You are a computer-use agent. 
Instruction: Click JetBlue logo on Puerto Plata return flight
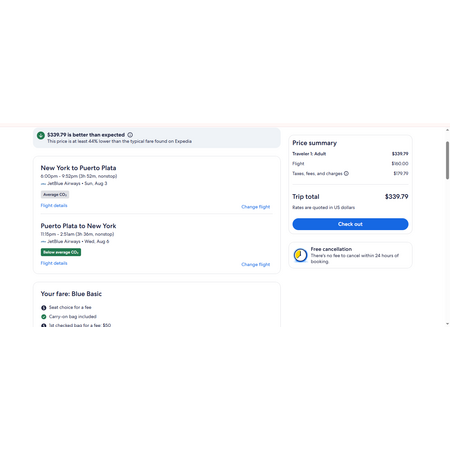point(43,242)
